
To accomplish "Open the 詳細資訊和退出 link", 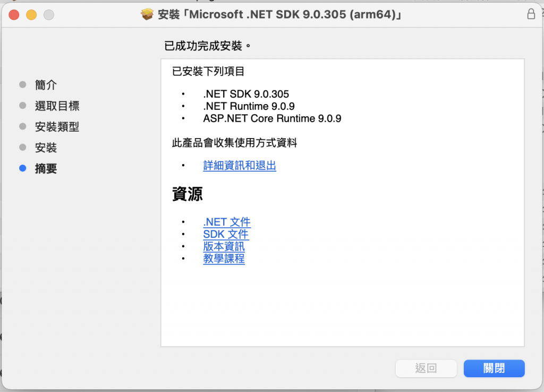I will click(x=240, y=166).
